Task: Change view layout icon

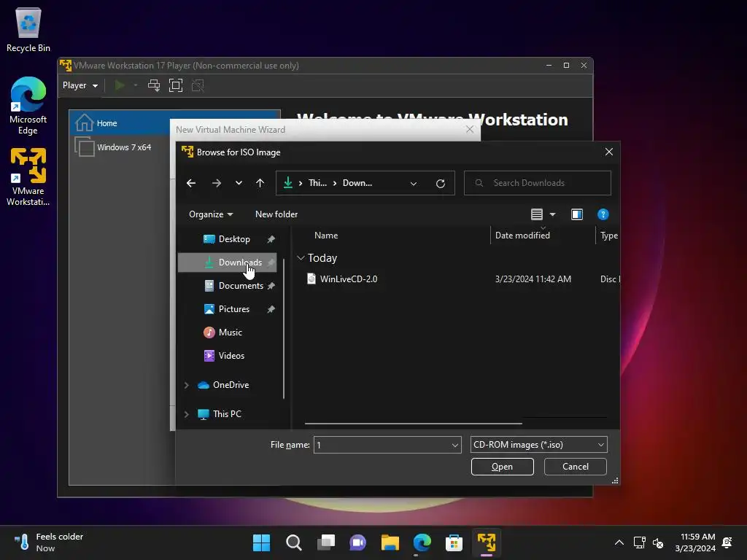Action: coord(537,214)
